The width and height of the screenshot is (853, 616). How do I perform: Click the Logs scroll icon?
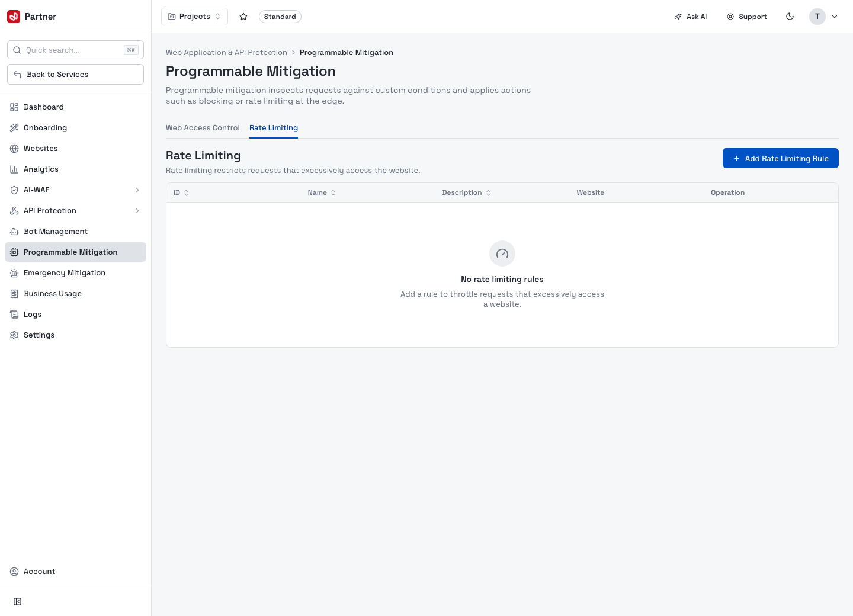[14, 315]
